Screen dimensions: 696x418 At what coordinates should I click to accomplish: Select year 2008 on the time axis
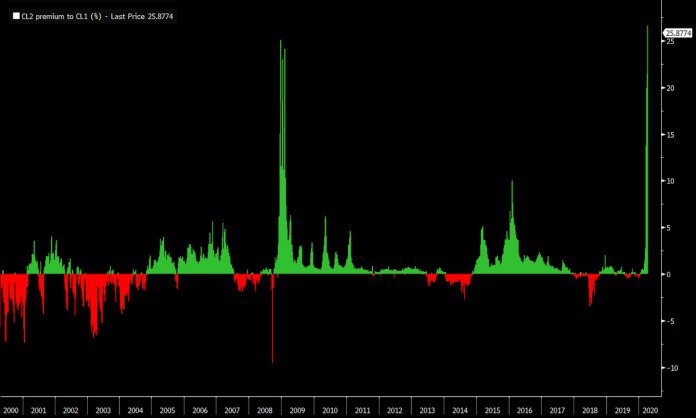click(x=265, y=410)
